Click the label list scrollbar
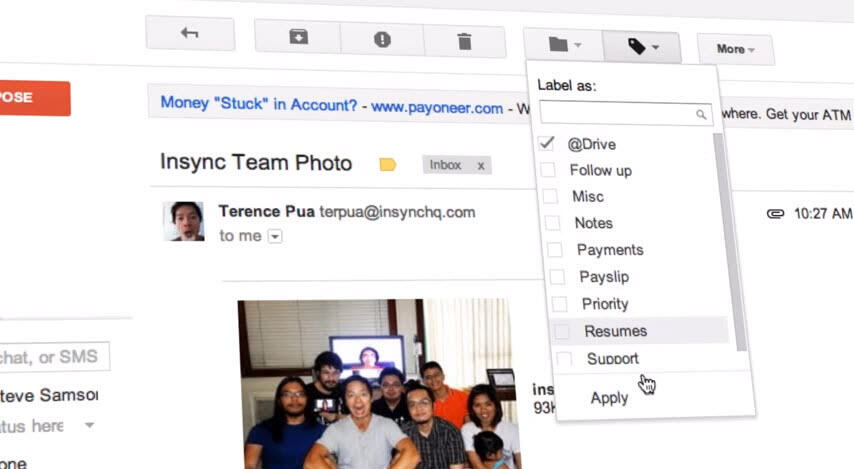The width and height of the screenshot is (854, 469). [730, 241]
